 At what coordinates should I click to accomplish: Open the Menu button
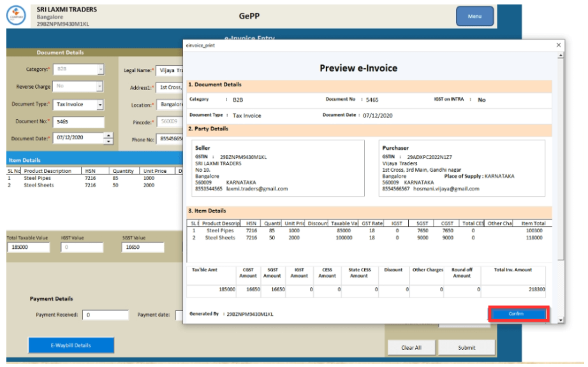[x=474, y=16]
